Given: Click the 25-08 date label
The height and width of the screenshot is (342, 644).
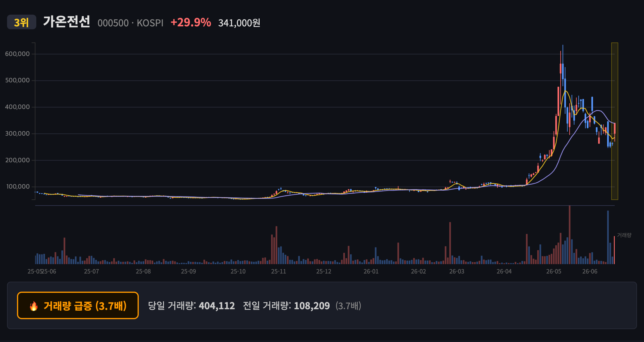Looking at the screenshot, I should (143, 271).
